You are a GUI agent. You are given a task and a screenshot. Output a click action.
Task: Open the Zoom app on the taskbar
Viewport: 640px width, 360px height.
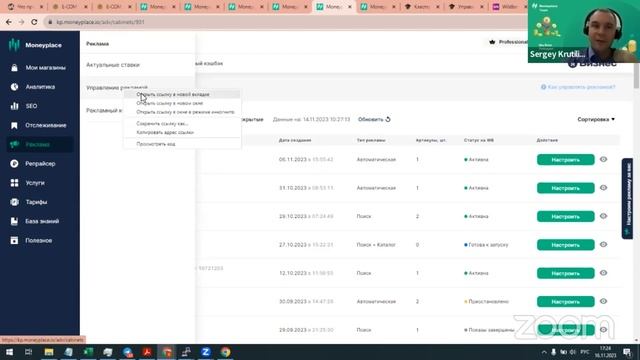click(206, 352)
